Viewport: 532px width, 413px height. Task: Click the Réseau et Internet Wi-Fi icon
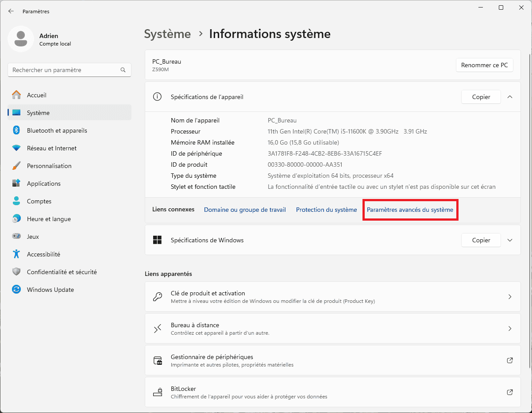tap(16, 148)
